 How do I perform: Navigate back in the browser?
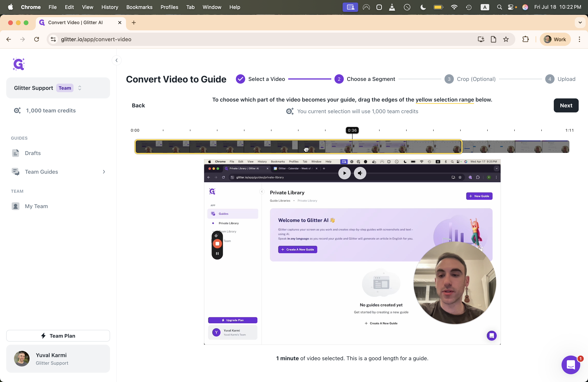[9, 39]
